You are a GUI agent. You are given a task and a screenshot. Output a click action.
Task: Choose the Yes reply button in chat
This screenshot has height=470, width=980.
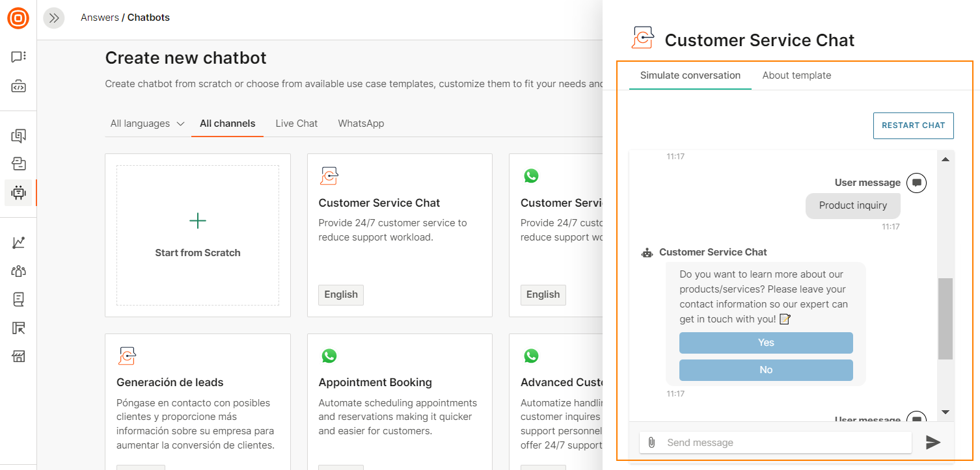(766, 343)
